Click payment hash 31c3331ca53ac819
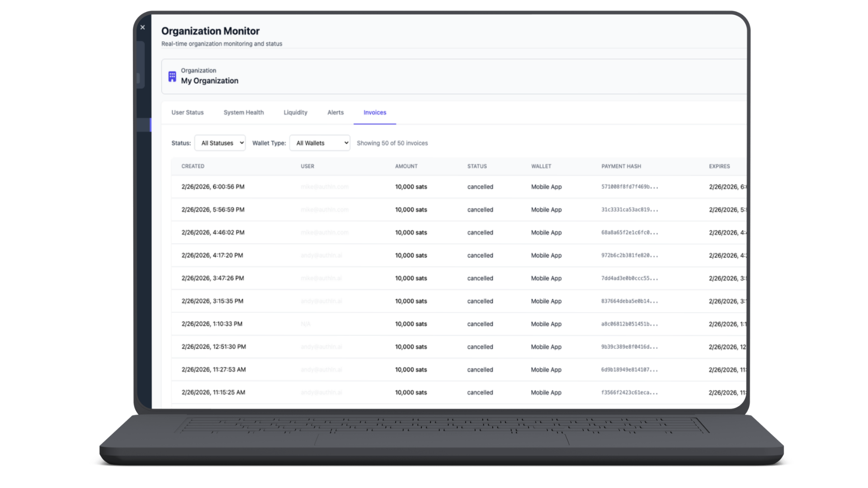This screenshot has width=868, height=488. (629, 210)
